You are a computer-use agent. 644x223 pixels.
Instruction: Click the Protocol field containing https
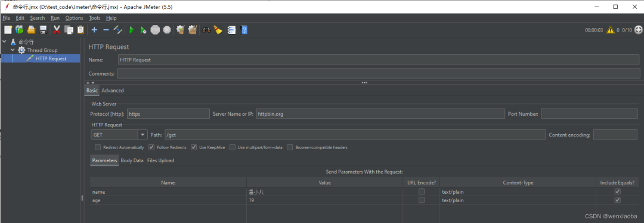[168, 114]
